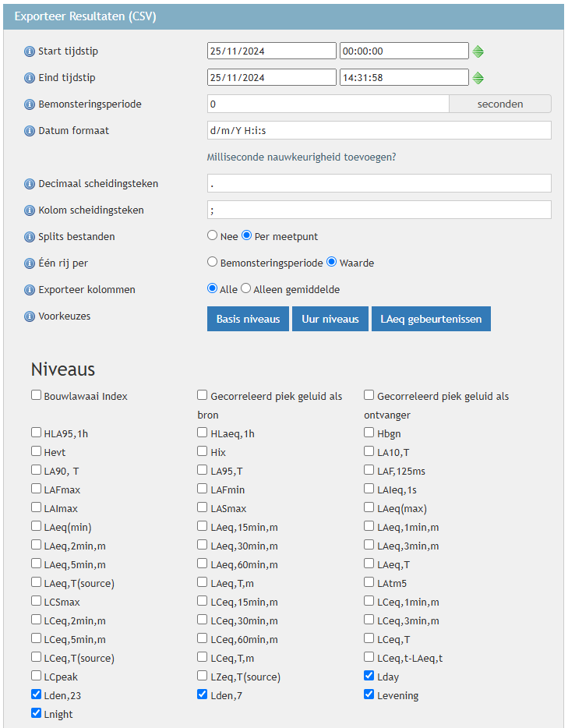
Task: Click the Start tijdstip time stepper arrows
Action: tap(478, 51)
